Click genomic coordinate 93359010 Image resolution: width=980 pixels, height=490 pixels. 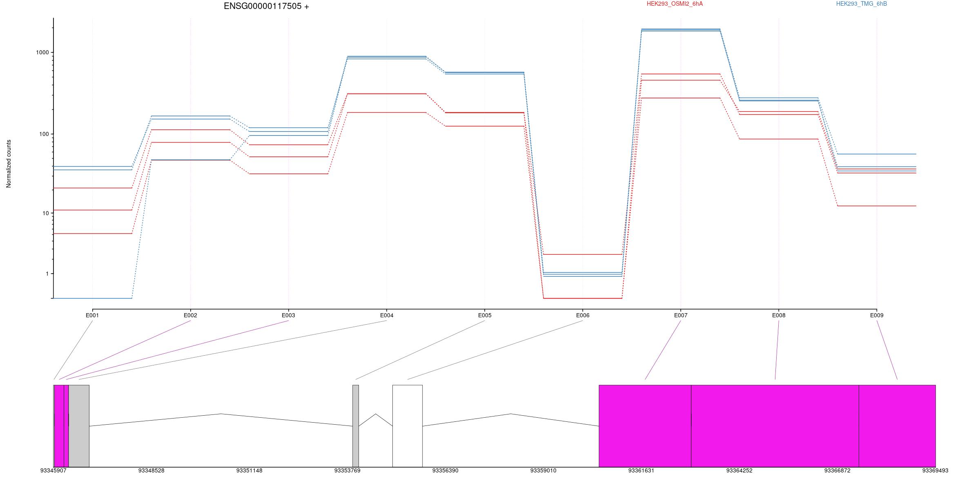click(x=543, y=470)
